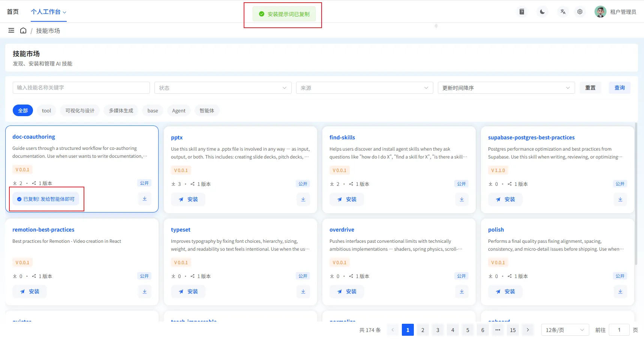644x341 pixels.
Task: Open the 个人工作台 menu
Action: click(49, 12)
